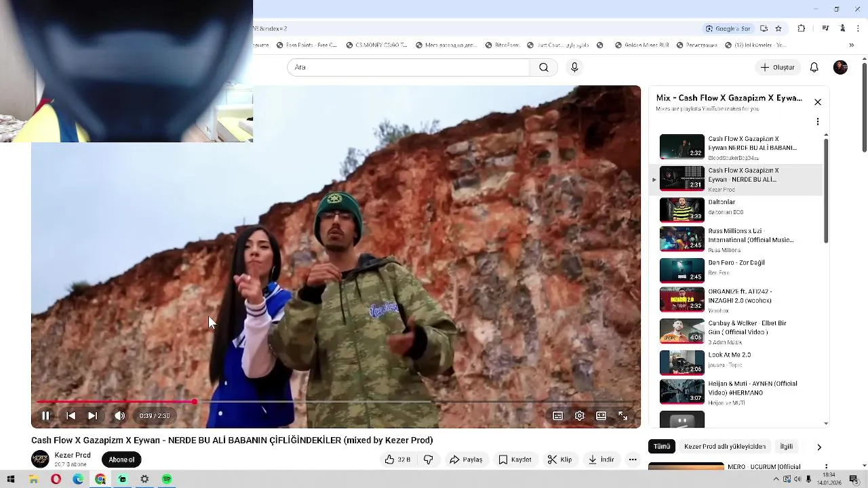Screen dimensions: 868x488
Task: Subscribe with Abone ol button
Action: (122, 460)
